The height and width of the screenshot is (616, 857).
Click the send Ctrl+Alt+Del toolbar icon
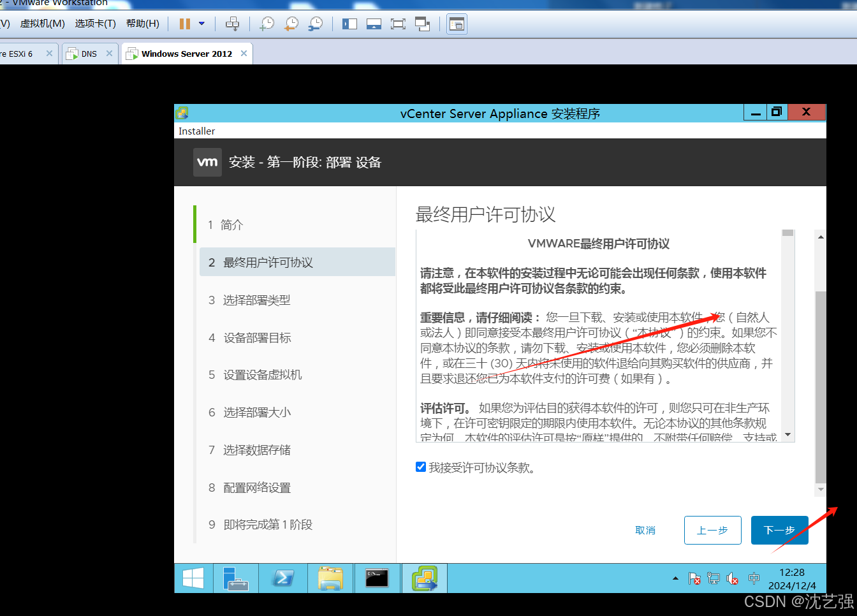(232, 24)
